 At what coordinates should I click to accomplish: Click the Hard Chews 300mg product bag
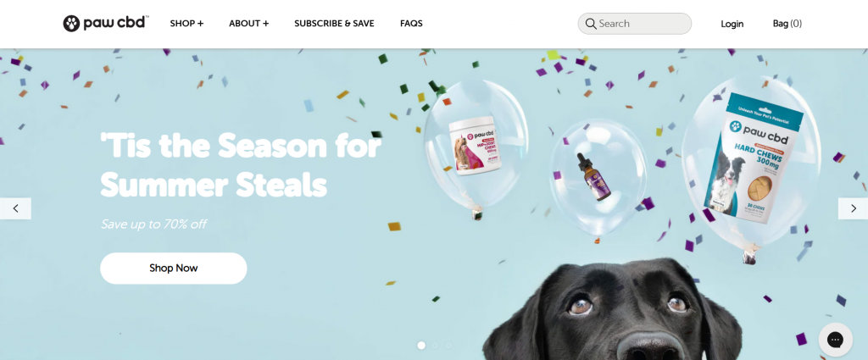[754, 158]
